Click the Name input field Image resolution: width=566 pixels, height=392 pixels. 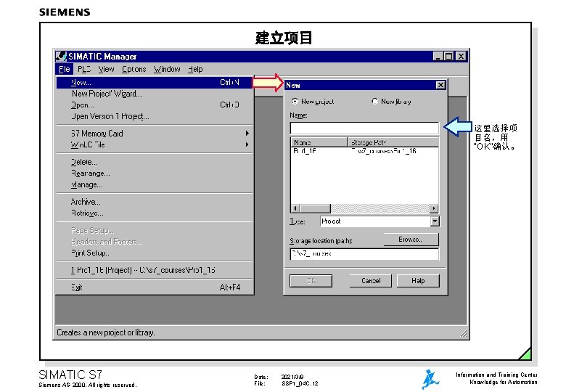coord(364,128)
